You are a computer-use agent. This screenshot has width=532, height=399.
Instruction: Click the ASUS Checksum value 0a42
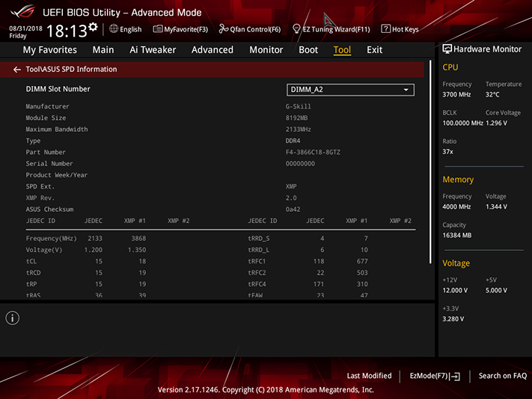[293, 209]
